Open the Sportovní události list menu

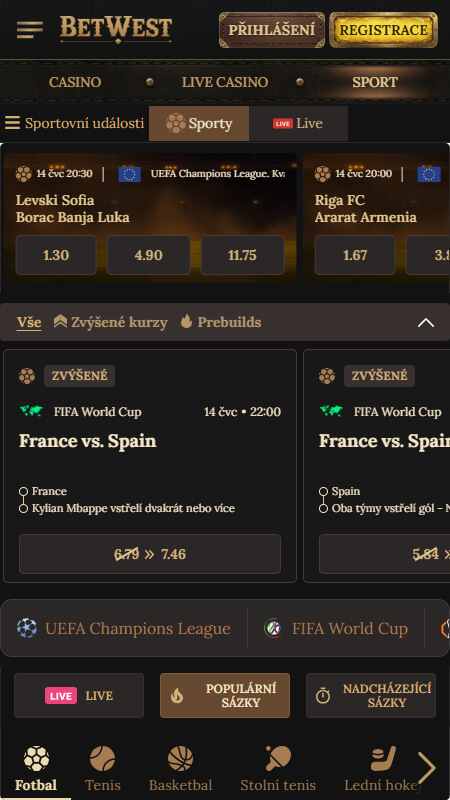pos(74,123)
